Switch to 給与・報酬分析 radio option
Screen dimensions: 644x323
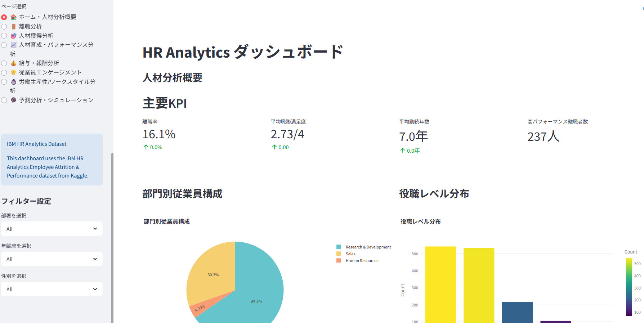pos(4,63)
